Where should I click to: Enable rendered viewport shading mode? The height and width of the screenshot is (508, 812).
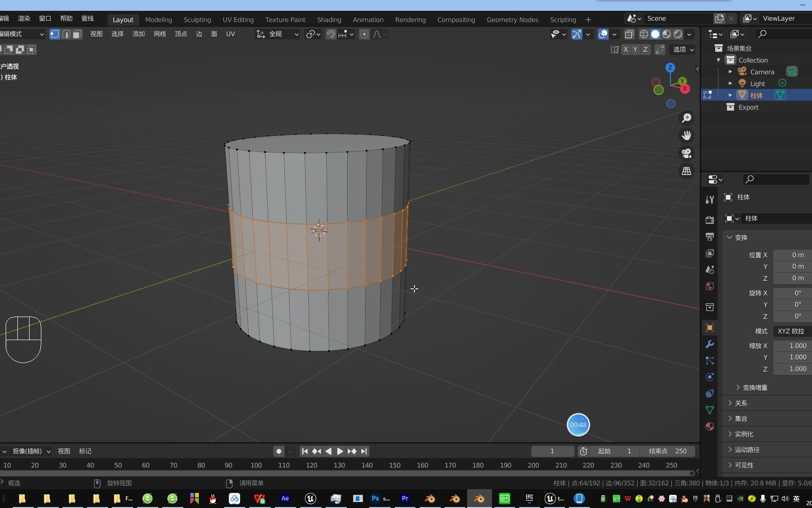[x=679, y=34]
